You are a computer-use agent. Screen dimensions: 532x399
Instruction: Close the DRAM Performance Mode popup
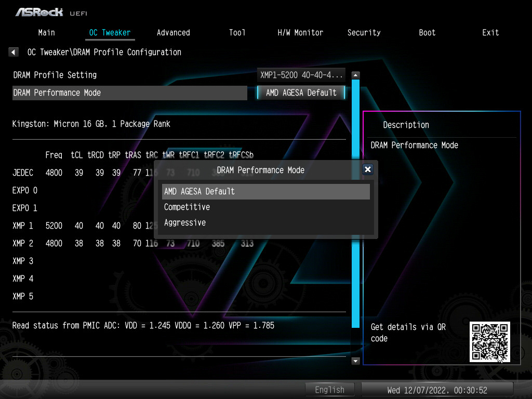pyautogui.click(x=368, y=169)
